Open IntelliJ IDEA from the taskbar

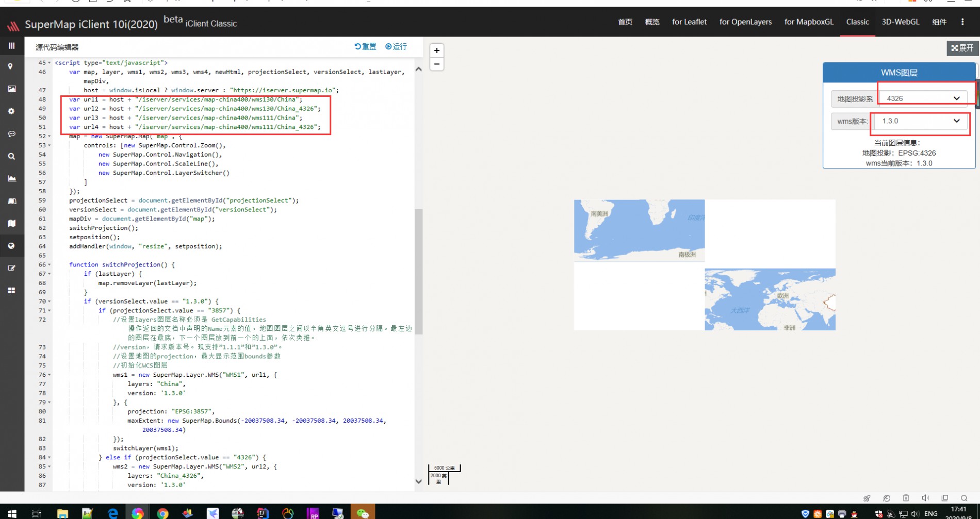[263, 513]
